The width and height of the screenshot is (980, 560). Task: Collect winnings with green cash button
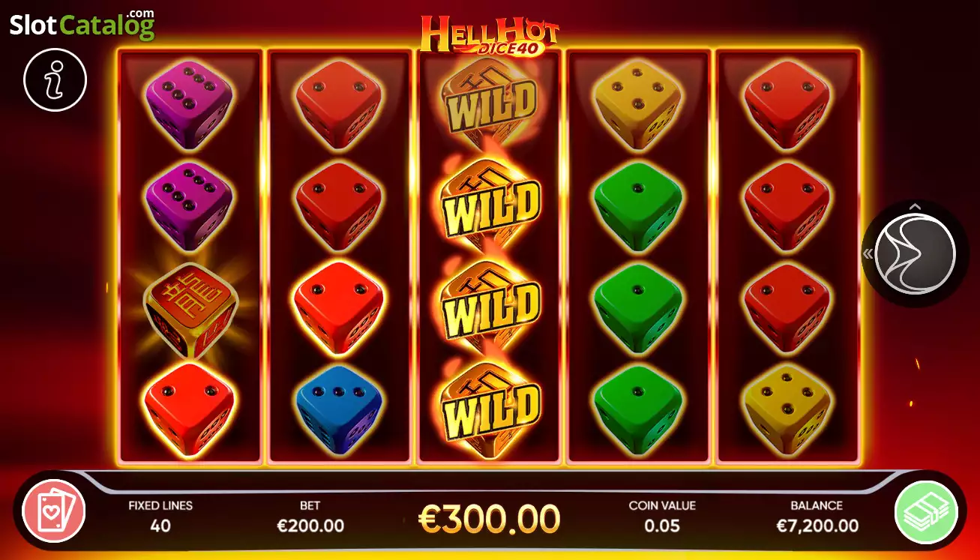click(x=926, y=512)
